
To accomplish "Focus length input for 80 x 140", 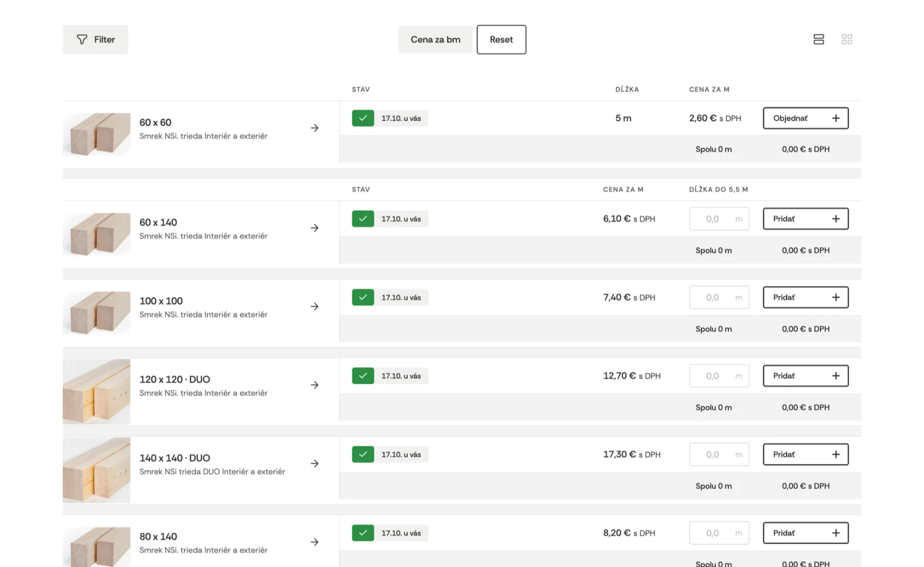I will [719, 533].
